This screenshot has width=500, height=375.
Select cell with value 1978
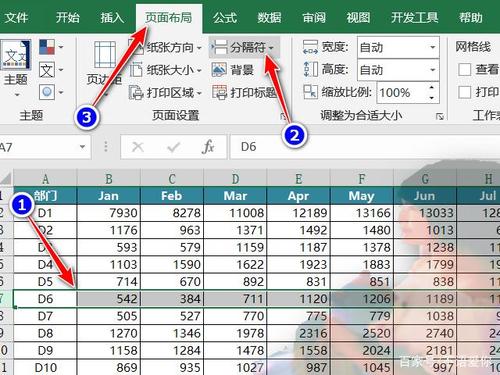tap(235, 333)
